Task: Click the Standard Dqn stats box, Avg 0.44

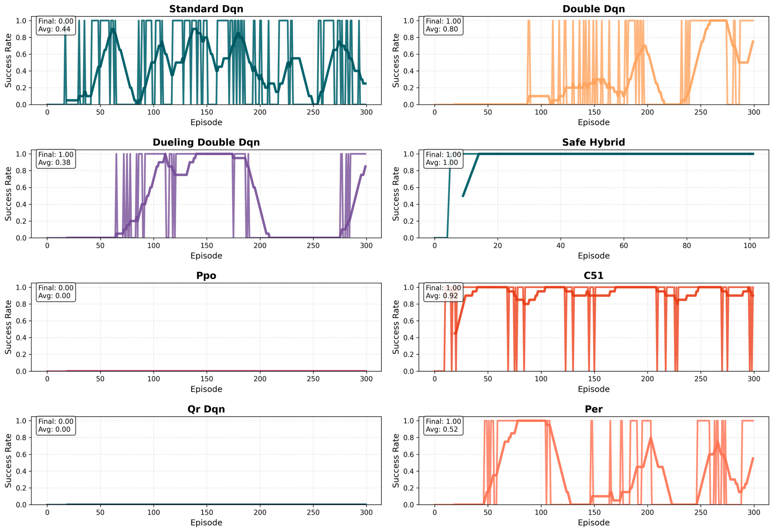Action: click(x=56, y=25)
